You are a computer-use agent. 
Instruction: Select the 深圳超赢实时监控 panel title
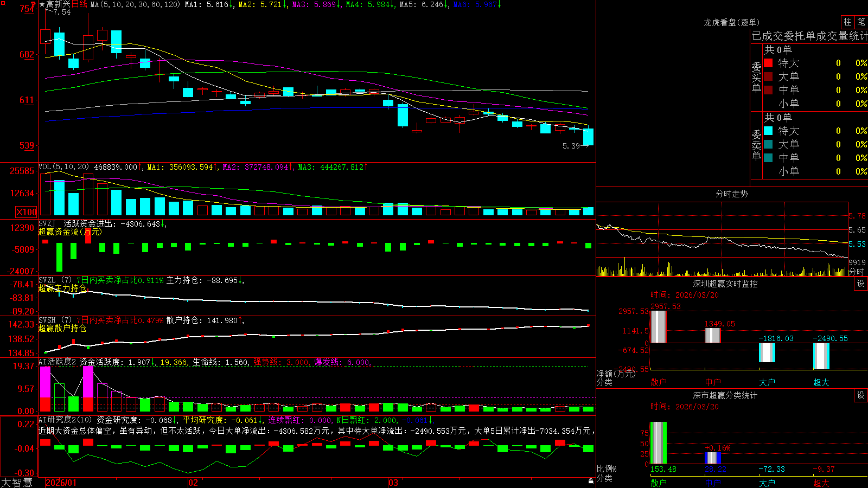click(x=725, y=284)
